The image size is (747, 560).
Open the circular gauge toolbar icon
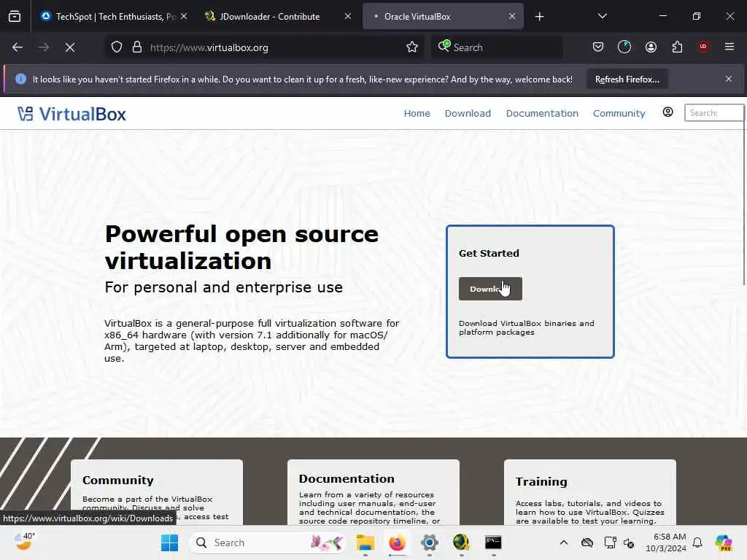(624, 47)
